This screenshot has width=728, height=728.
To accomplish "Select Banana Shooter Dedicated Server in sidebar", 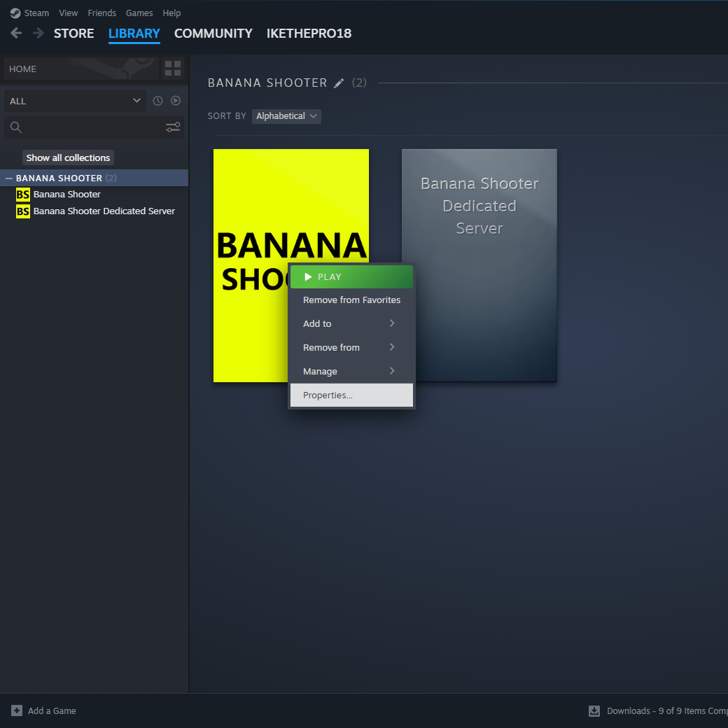I will (104, 211).
